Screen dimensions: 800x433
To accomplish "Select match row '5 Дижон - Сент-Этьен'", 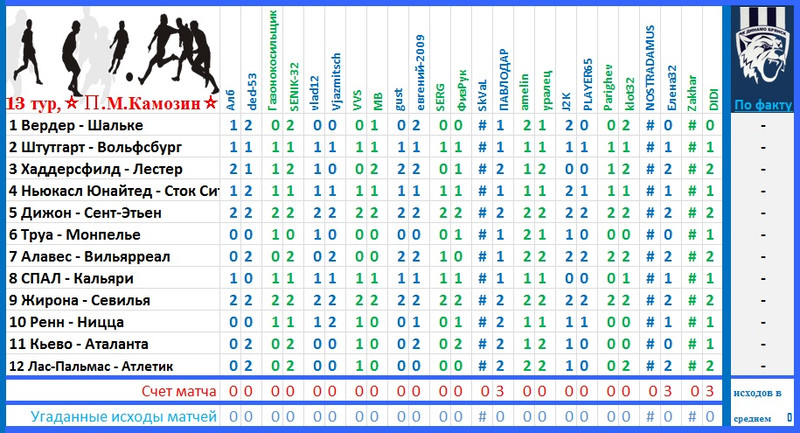I will [x=85, y=213].
